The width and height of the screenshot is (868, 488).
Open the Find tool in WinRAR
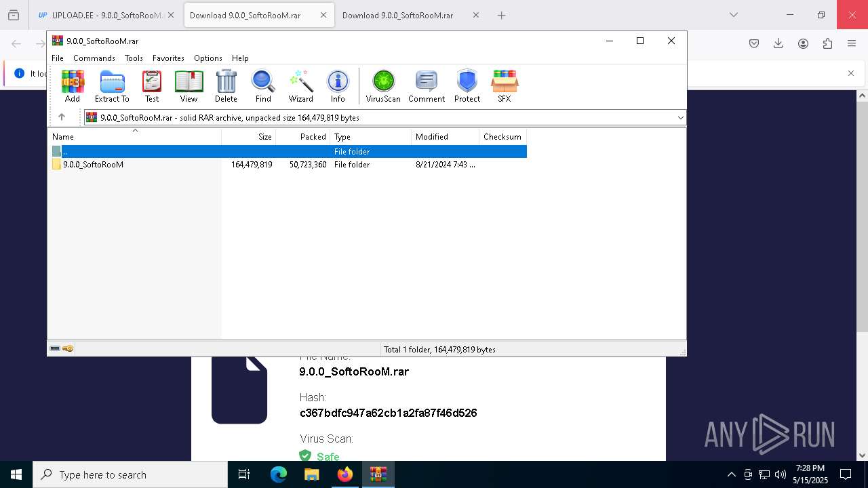[x=263, y=86]
